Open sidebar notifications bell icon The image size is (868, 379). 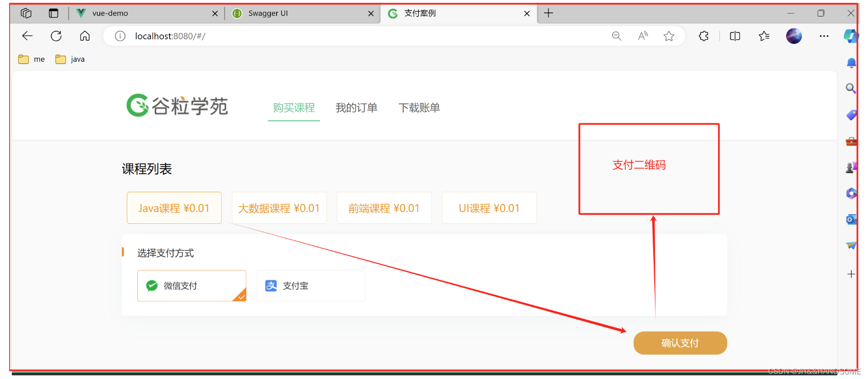pyautogui.click(x=851, y=63)
